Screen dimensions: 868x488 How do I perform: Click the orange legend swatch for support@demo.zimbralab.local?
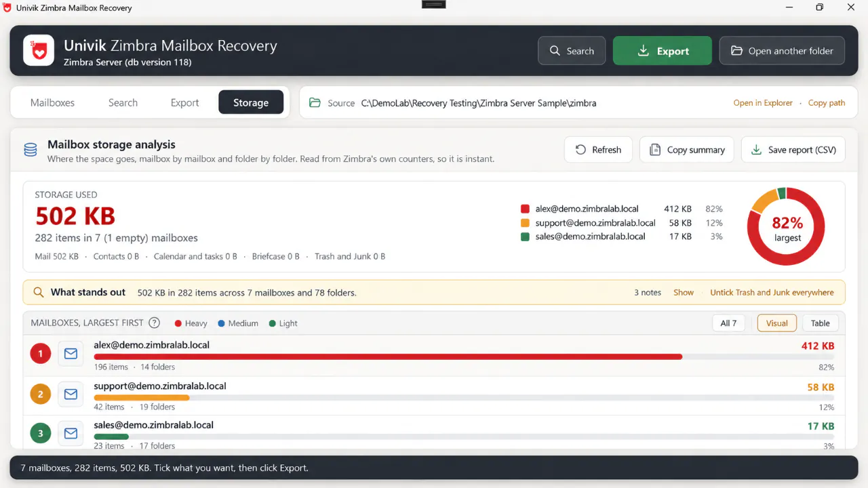[525, 223]
